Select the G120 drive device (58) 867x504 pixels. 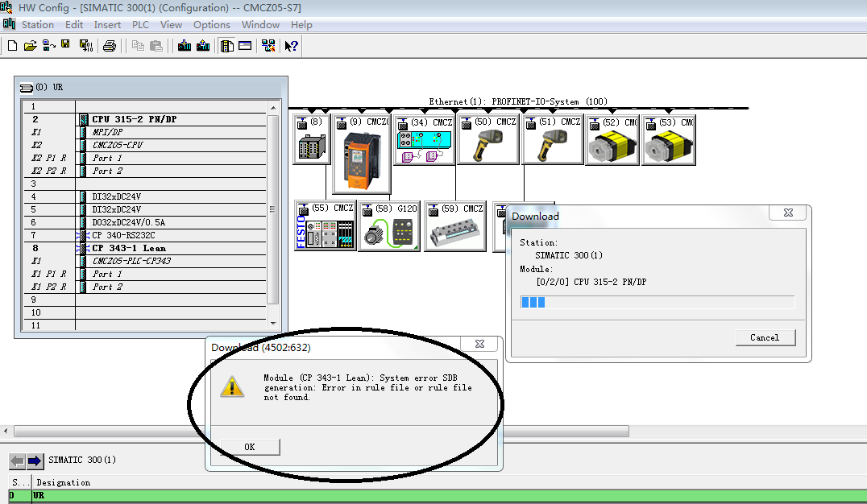pos(389,226)
